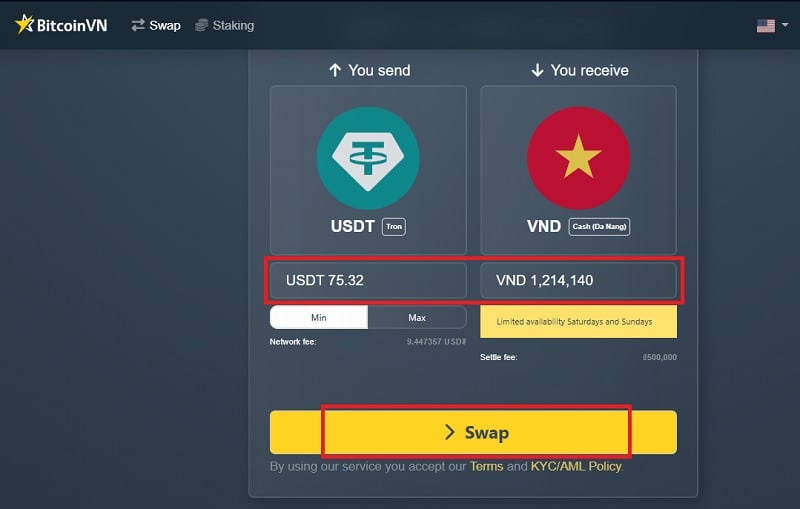Open the Cash (Da Nang) method selector

click(600, 227)
